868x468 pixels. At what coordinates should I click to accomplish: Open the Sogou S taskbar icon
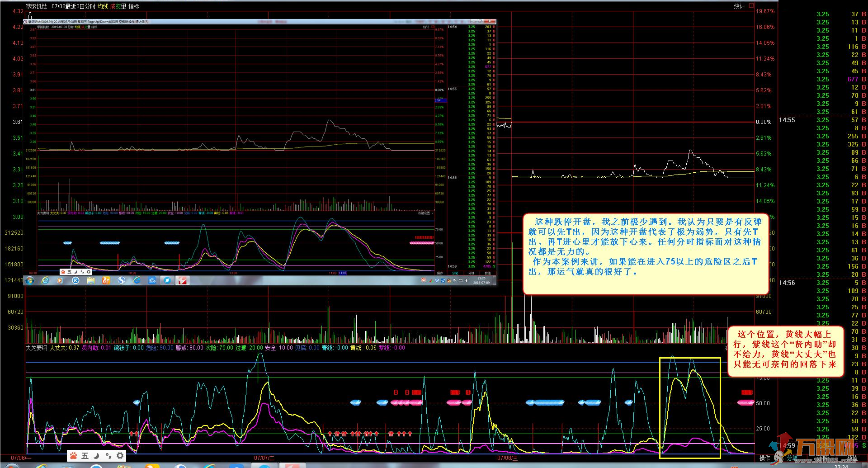tap(121, 280)
